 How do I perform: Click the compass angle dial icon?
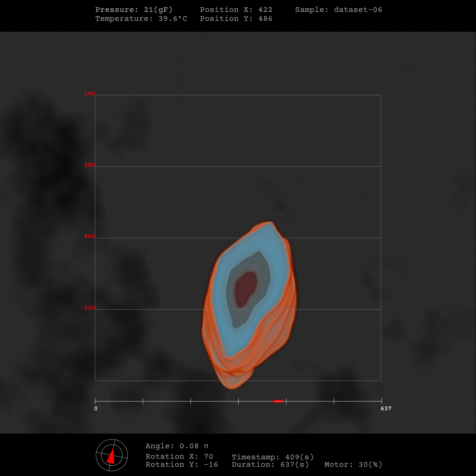(112, 455)
